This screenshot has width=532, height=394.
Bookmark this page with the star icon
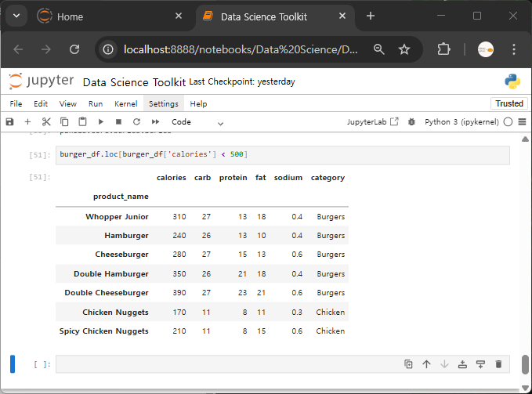[x=404, y=49]
